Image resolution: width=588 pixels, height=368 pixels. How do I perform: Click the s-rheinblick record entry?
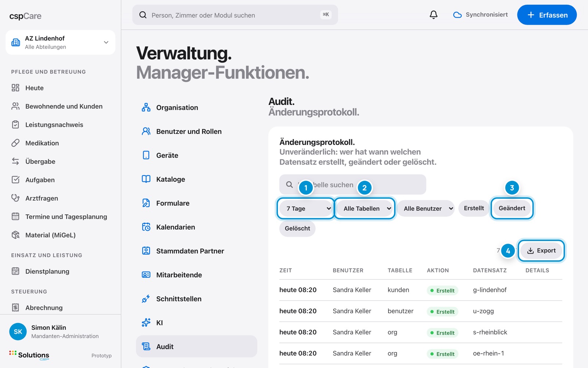[490, 332]
